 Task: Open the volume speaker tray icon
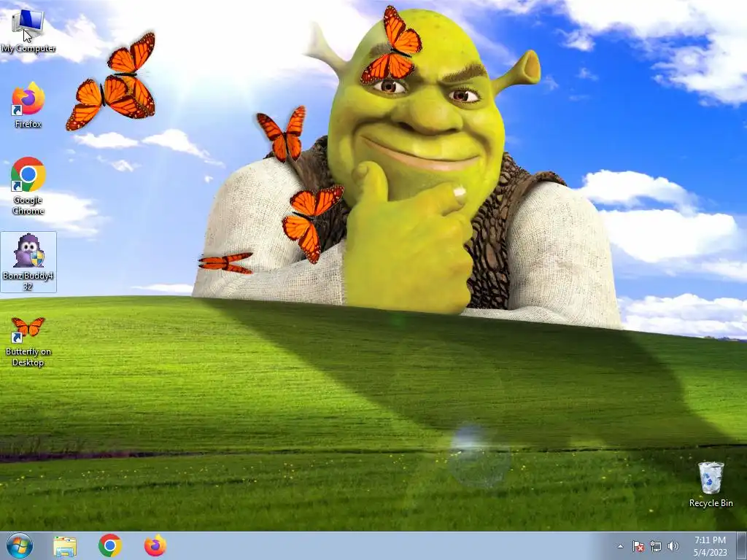click(x=673, y=546)
